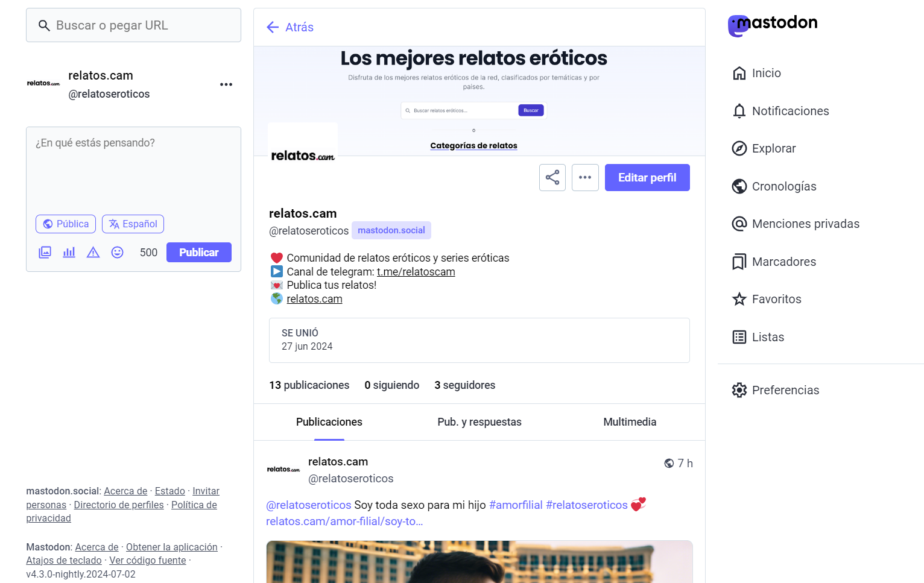Viewport: 924px width, 583px height.
Task: Open Listas list icon
Action: point(739,337)
